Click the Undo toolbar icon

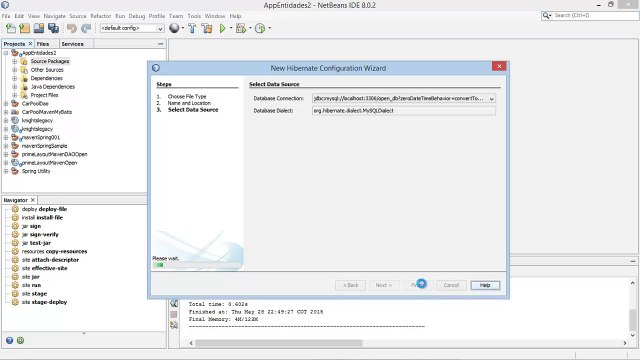72,28
